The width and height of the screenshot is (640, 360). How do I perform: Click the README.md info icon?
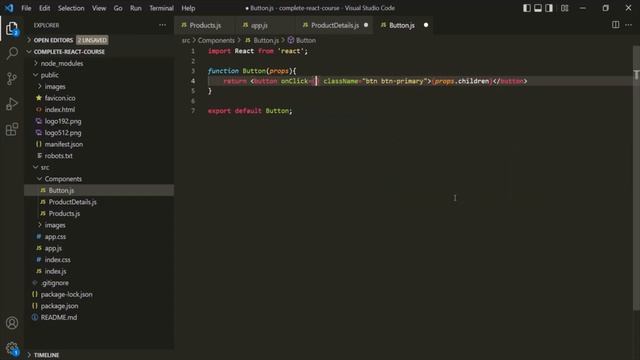point(35,317)
